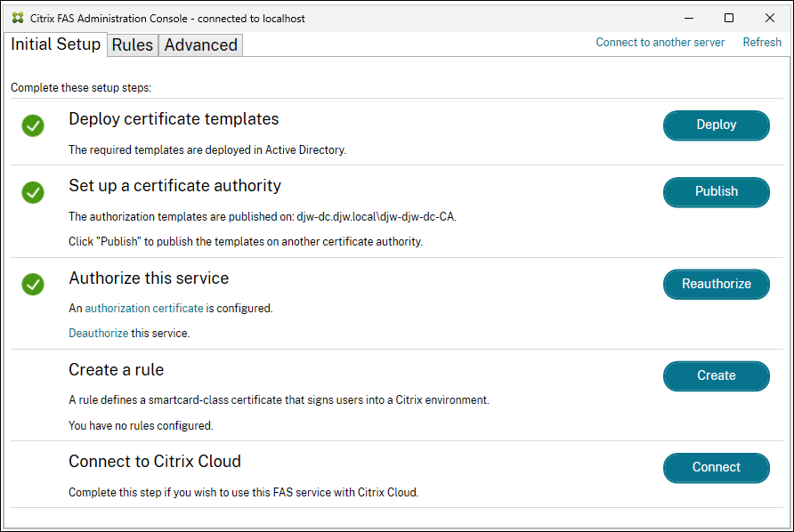Viewport: 794px width, 532px height.
Task: Select the Set up a certificate authority heading
Action: pyautogui.click(x=174, y=186)
